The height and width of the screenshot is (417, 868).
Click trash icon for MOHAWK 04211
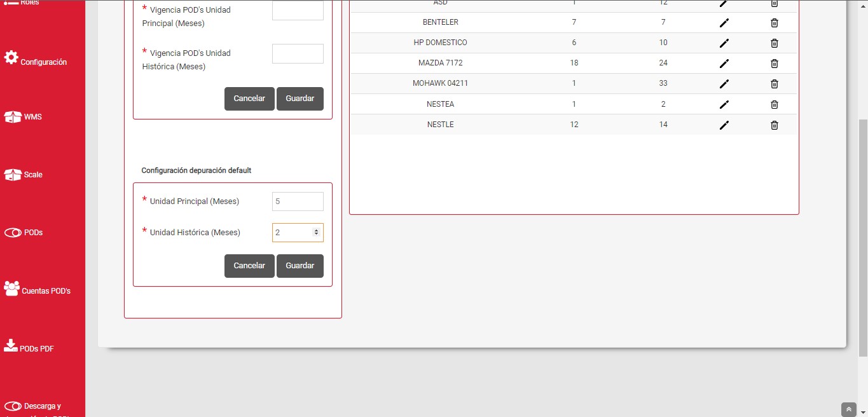pyautogui.click(x=774, y=84)
